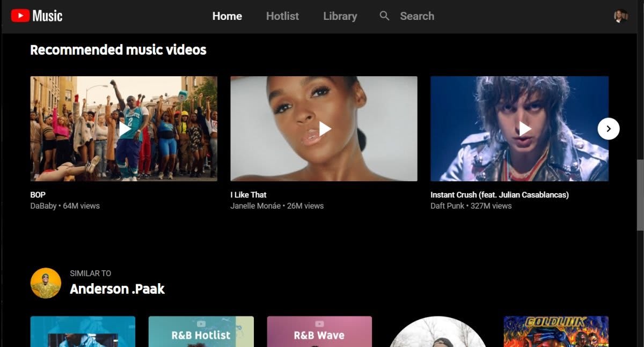Click the search magnifier icon

click(384, 16)
